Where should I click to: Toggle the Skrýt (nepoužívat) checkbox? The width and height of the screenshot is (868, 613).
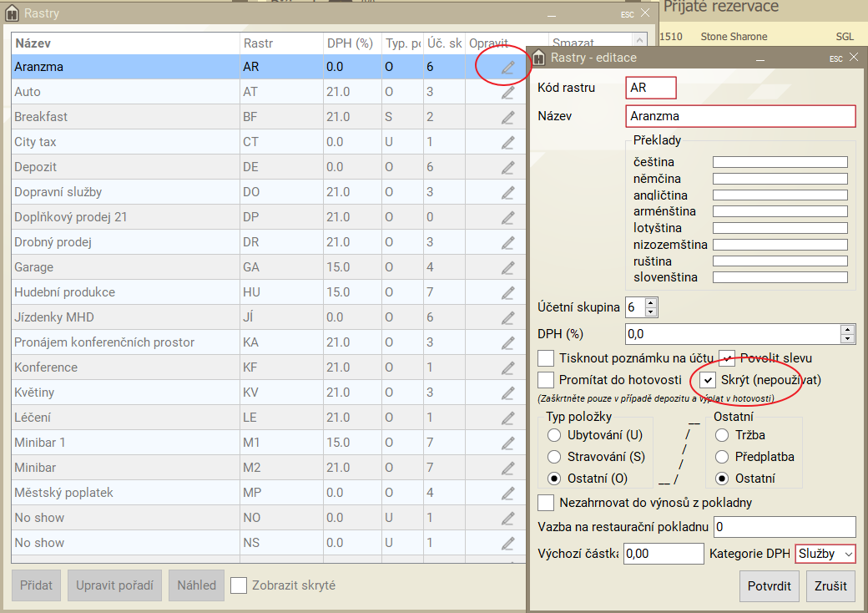(708, 380)
